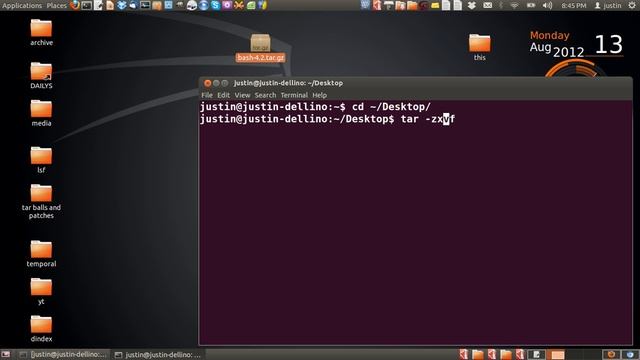Image resolution: width=640 pixels, height=360 pixels.
Task: Open the terminal File menu
Action: (x=207, y=95)
